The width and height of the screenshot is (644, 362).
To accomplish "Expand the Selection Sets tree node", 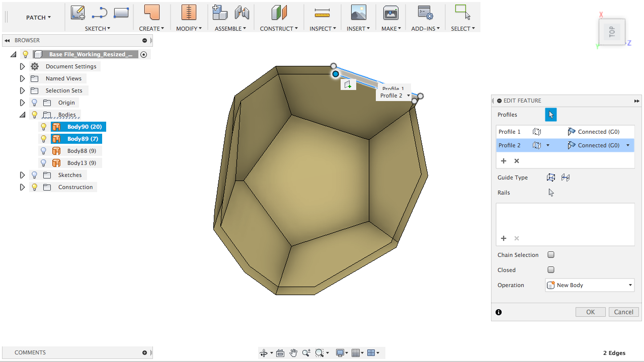I will (x=22, y=90).
